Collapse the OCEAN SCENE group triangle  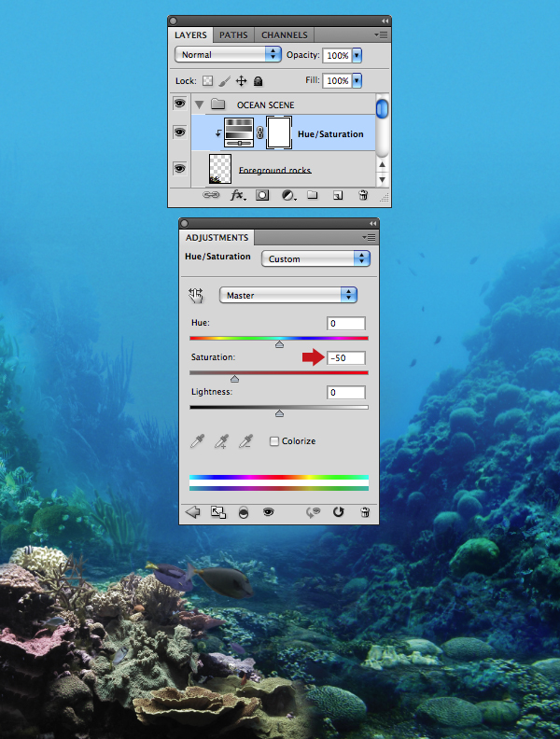point(200,105)
